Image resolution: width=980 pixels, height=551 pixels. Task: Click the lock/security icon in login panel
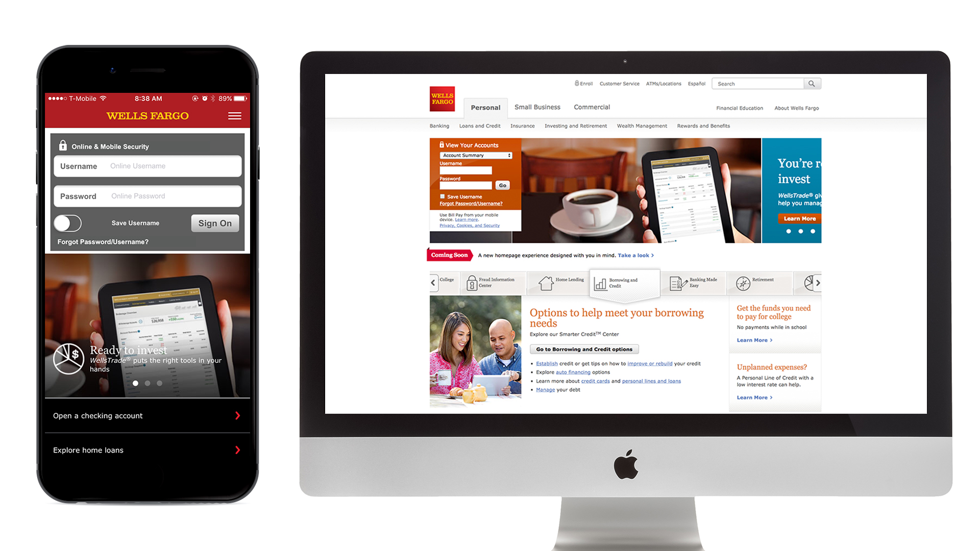61,145
